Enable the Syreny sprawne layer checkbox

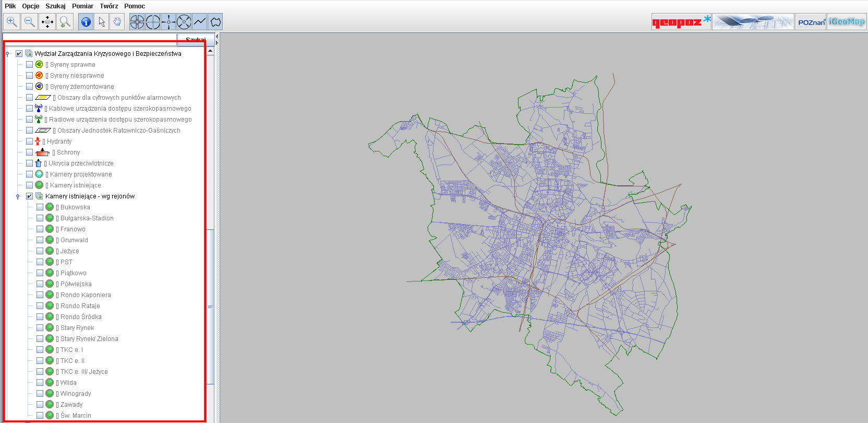30,65
